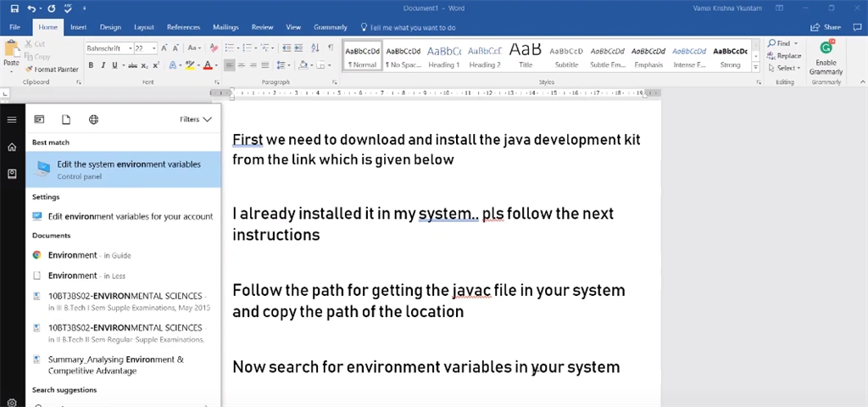Viewport: 868px width, 407px height.
Task: Open the font size dropdown
Action: [154, 48]
